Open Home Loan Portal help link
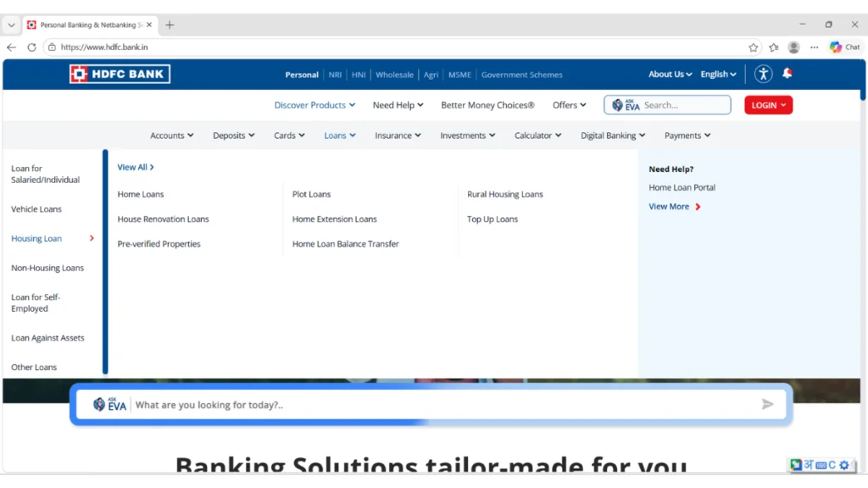The image size is (868, 488). 682,187
